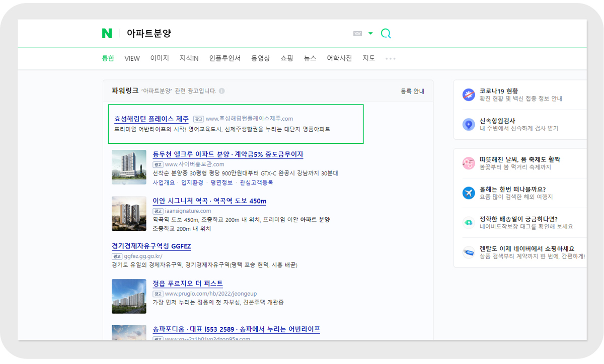This screenshot has height=364, width=604.
Task: Show more tabs with the ellipsis
Action: [x=391, y=59]
